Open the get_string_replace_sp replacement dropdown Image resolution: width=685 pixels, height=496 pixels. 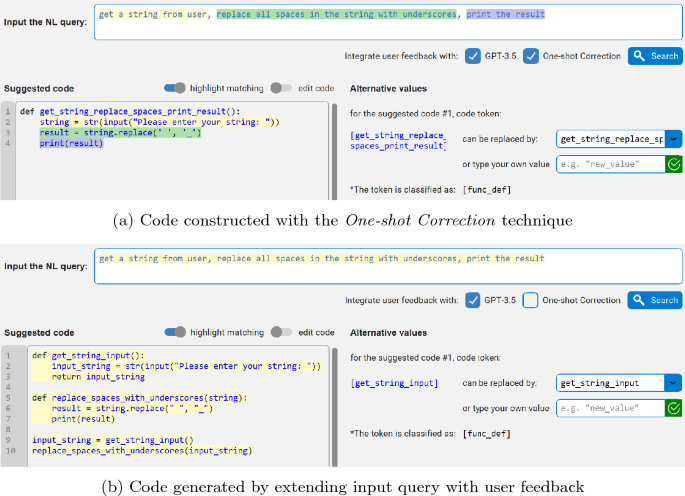pos(674,140)
